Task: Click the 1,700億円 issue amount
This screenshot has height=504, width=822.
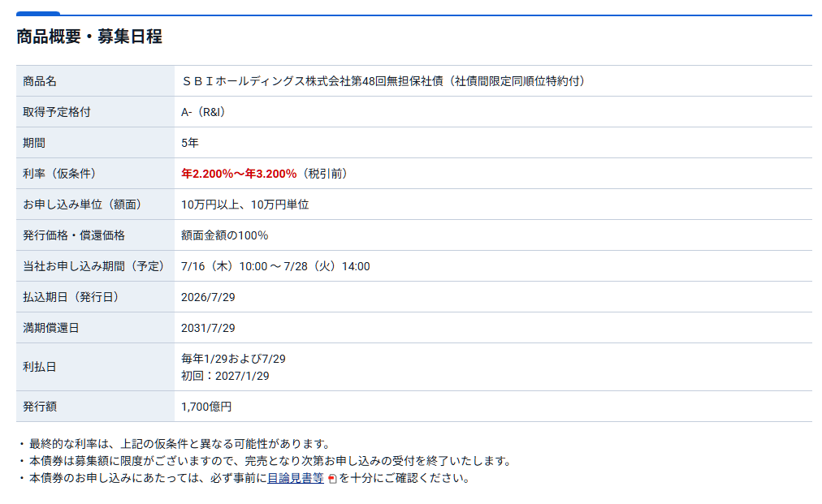Action: pyautogui.click(x=206, y=407)
